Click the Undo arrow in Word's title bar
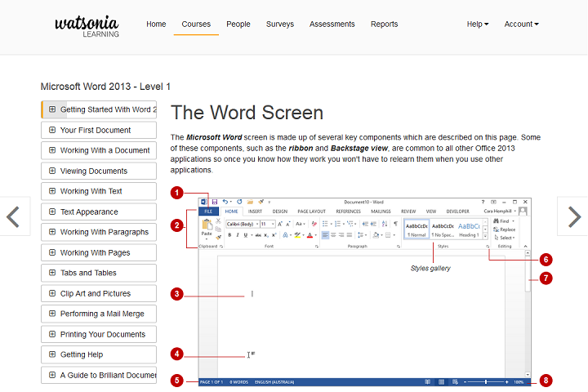 click(225, 202)
